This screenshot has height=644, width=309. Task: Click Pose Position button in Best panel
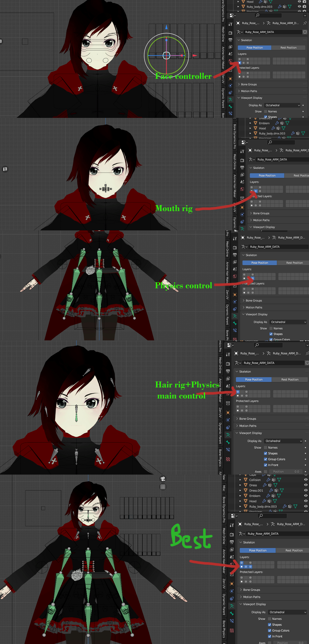point(258,550)
